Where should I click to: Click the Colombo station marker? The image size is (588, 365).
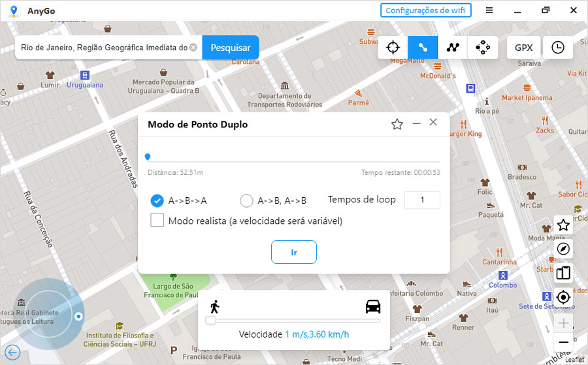click(503, 276)
